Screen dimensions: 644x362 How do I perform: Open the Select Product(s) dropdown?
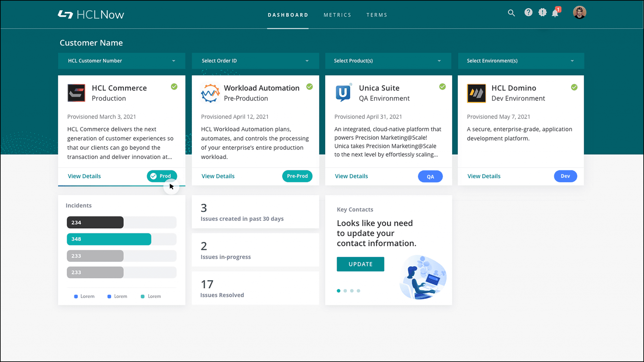click(x=388, y=61)
